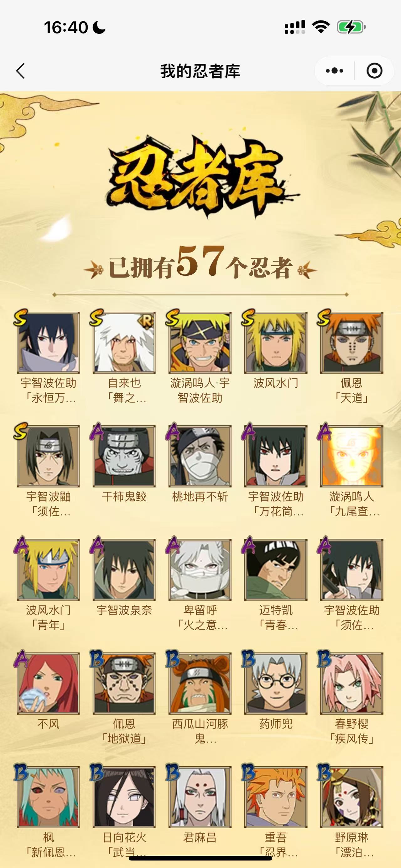The image size is (401, 868).
Task: Select 宇智波泉奈 ninja avatar
Action: point(124,570)
